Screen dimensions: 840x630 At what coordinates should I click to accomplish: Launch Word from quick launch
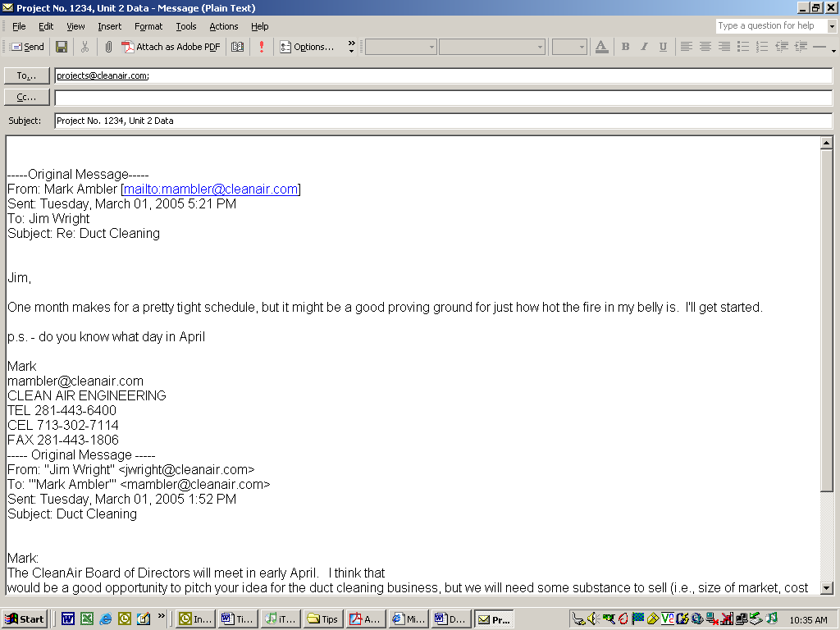(x=68, y=619)
